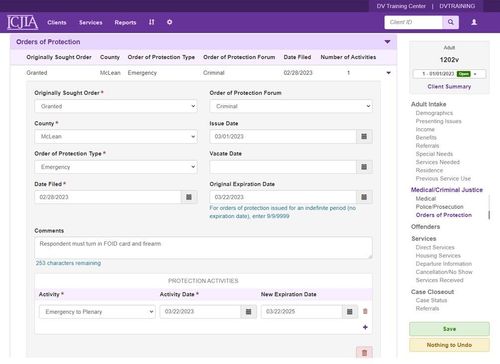Go to Police/Prosecution section

click(x=440, y=207)
